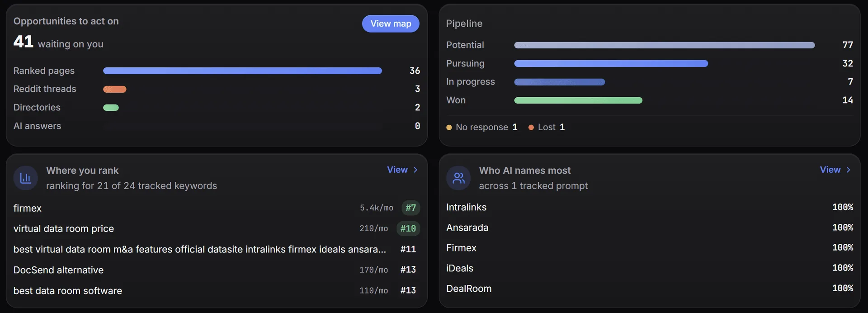Image resolution: width=868 pixels, height=313 pixels.
Task: Click the #10 rank badge
Action: pyautogui.click(x=408, y=228)
